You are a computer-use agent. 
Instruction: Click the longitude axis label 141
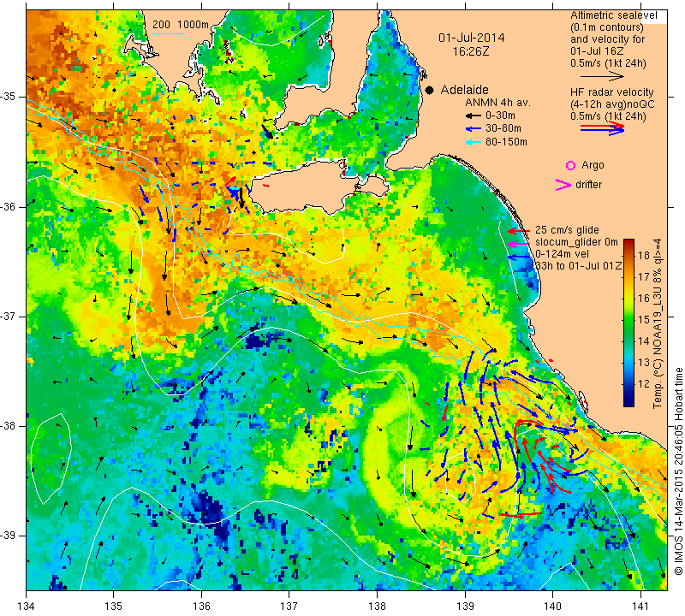[x=640, y=607]
